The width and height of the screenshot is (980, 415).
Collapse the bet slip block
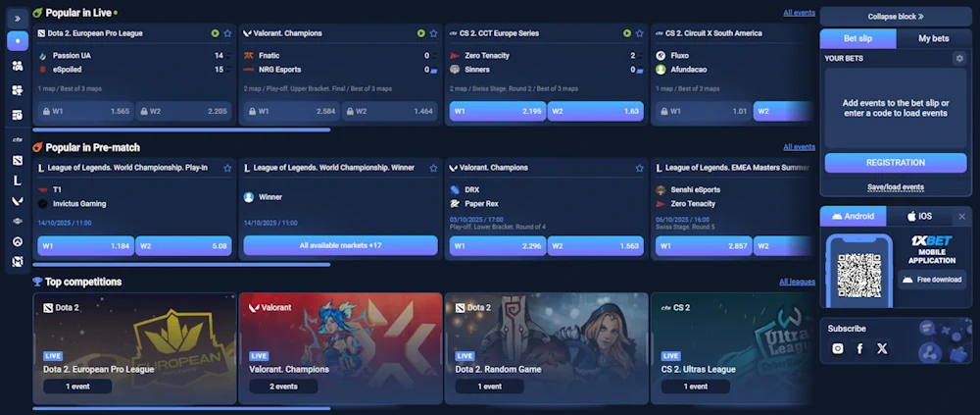click(x=896, y=17)
